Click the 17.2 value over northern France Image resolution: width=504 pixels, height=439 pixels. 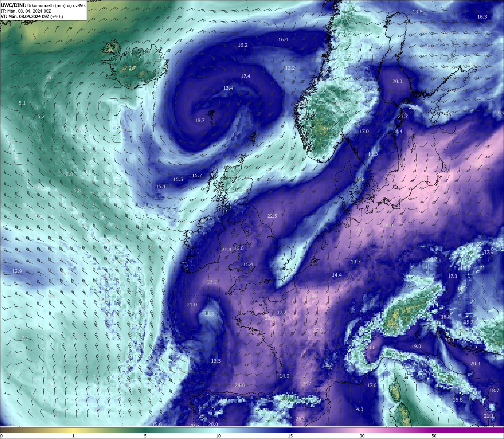281,313
